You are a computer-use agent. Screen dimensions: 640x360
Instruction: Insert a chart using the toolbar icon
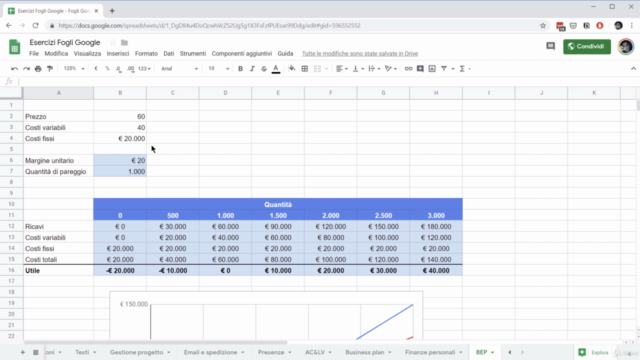point(432,69)
